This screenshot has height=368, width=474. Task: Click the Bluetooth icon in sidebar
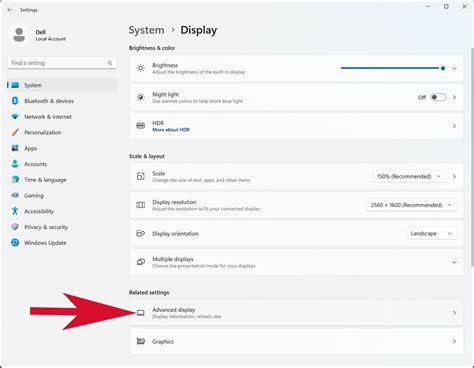pos(15,101)
